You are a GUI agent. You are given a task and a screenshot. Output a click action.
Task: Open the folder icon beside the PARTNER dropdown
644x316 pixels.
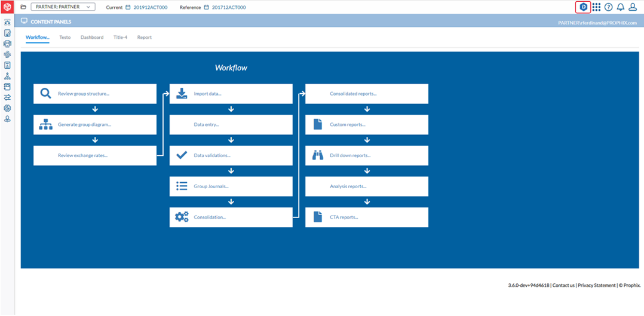(x=23, y=7)
